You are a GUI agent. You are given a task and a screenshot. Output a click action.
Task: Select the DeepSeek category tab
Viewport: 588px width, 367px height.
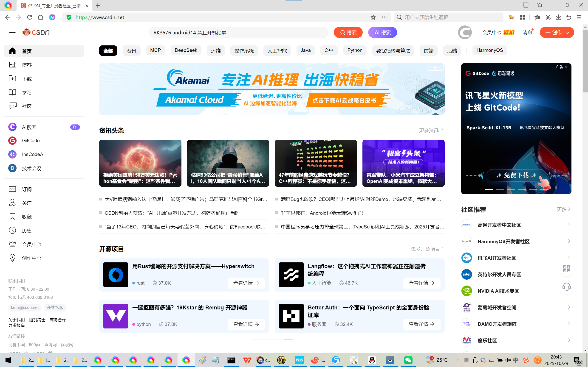pos(186,50)
